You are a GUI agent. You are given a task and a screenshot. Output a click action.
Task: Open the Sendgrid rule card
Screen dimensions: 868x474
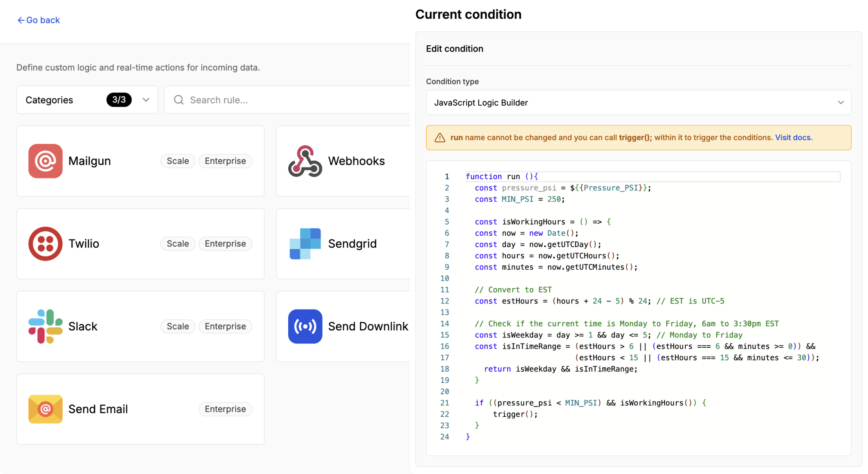pos(343,244)
